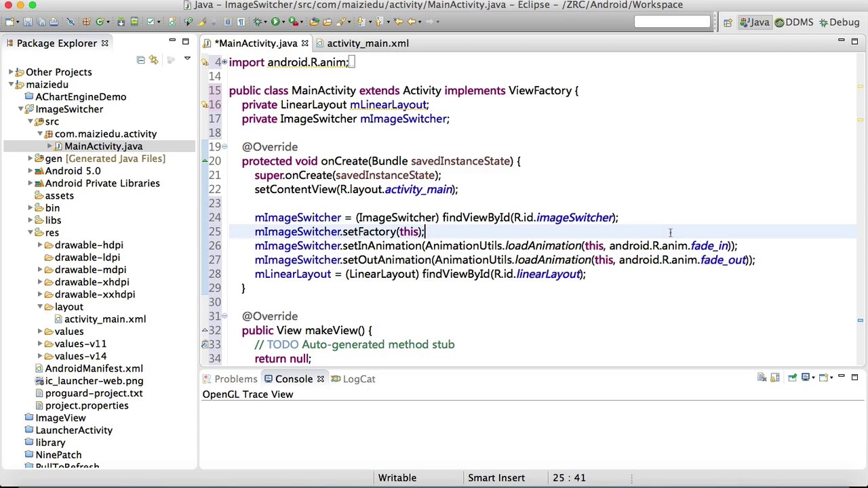Screen dimensions: 868x488
Task: Expand the drawable-hdpi folder
Action: coord(40,245)
